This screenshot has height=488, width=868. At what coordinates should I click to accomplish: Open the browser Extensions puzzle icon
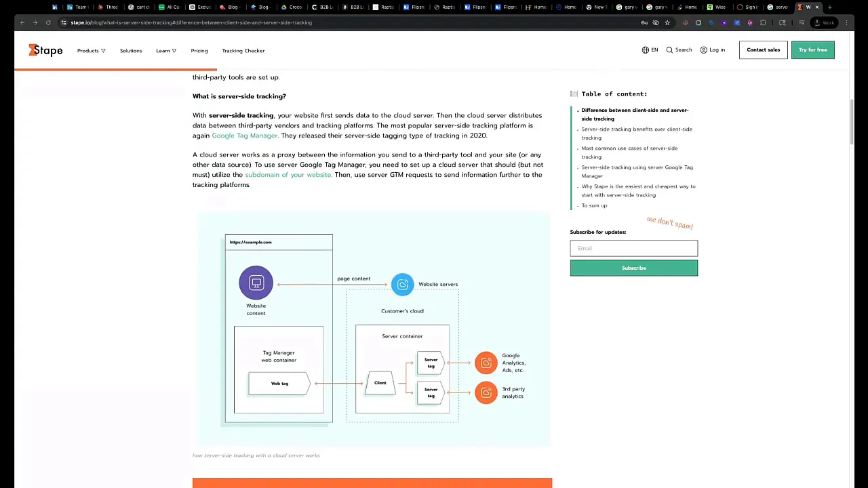point(764,22)
